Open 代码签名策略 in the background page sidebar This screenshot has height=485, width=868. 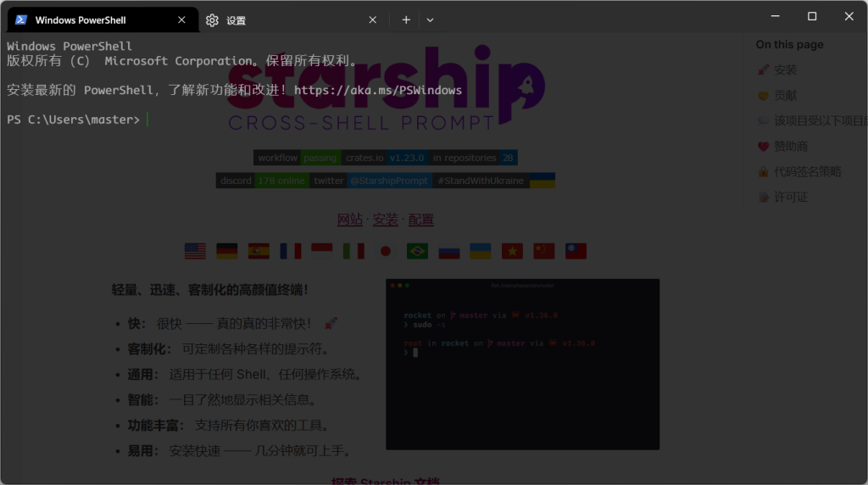pos(799,171)
